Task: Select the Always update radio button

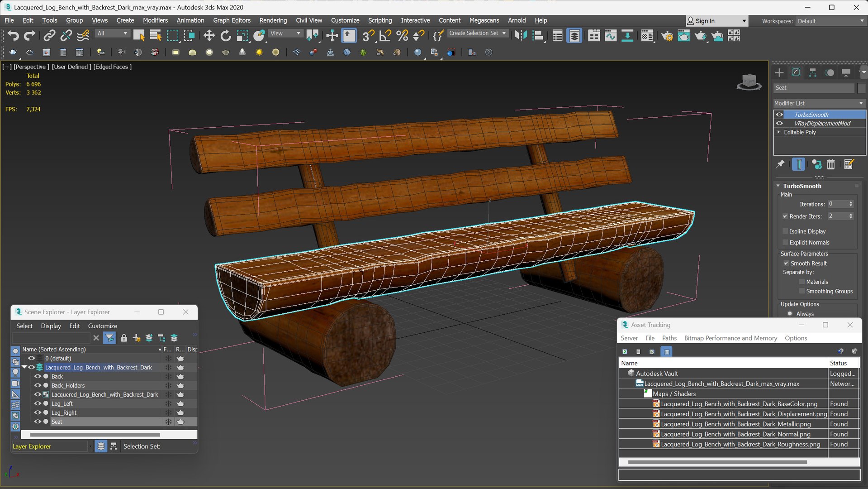Action: pos(790,313)
